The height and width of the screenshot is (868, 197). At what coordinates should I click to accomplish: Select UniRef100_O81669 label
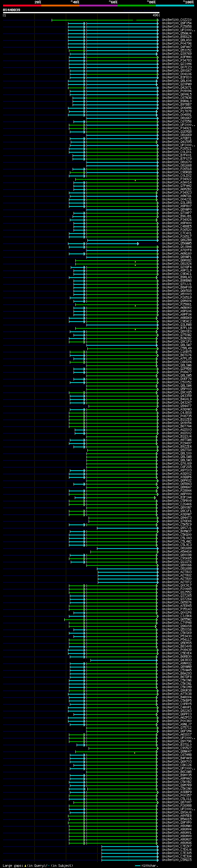177,135
